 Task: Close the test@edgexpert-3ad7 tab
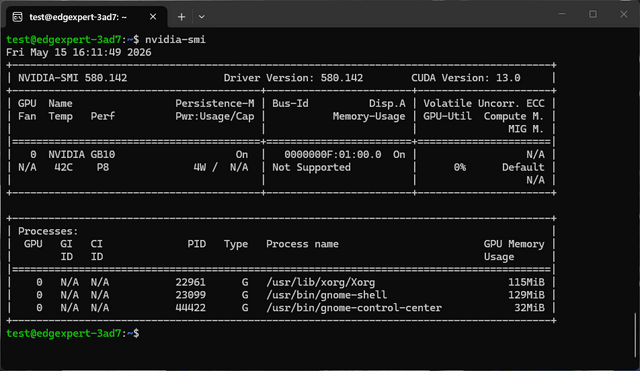point(153,17)
